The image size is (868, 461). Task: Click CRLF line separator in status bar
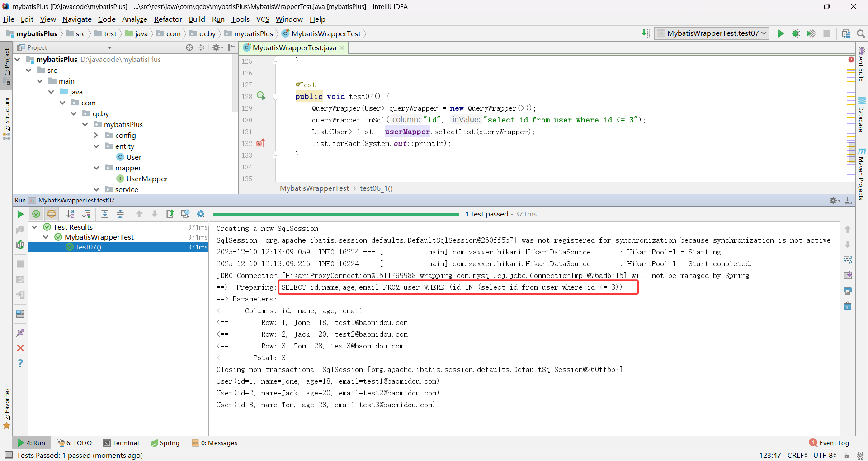pyautogui.click(x=797, y=455)
